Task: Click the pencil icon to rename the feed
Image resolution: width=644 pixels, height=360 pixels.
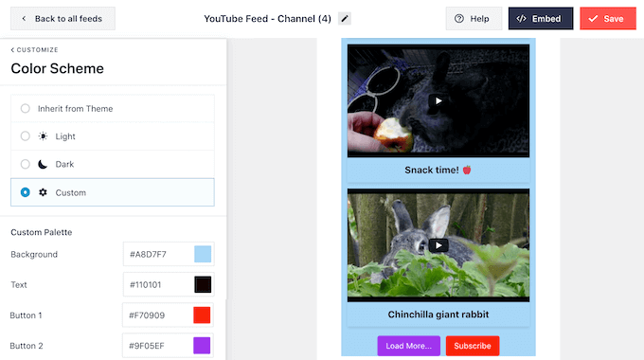Action: point(345,19)
